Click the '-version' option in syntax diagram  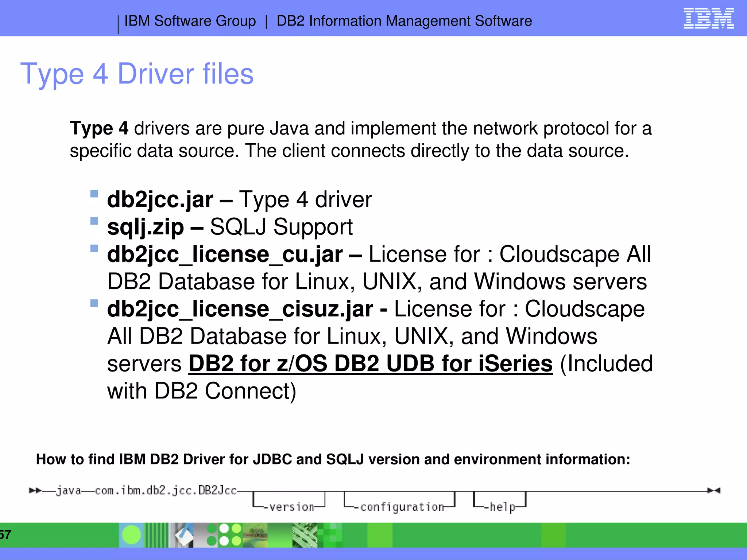289,507
